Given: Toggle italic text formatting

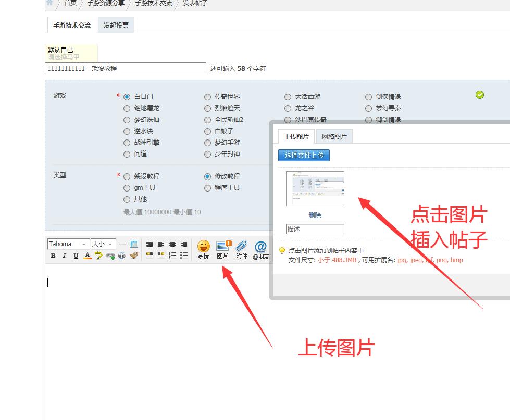Looking at the screenshot, I should tap(64, 256).
